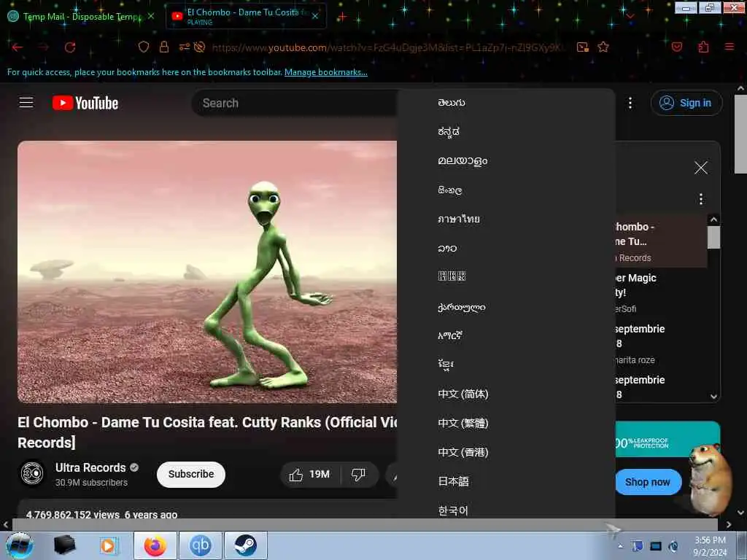747x560 pixels.
Task: Open tracking protection shield icon
Action: [x=144, y=47]
